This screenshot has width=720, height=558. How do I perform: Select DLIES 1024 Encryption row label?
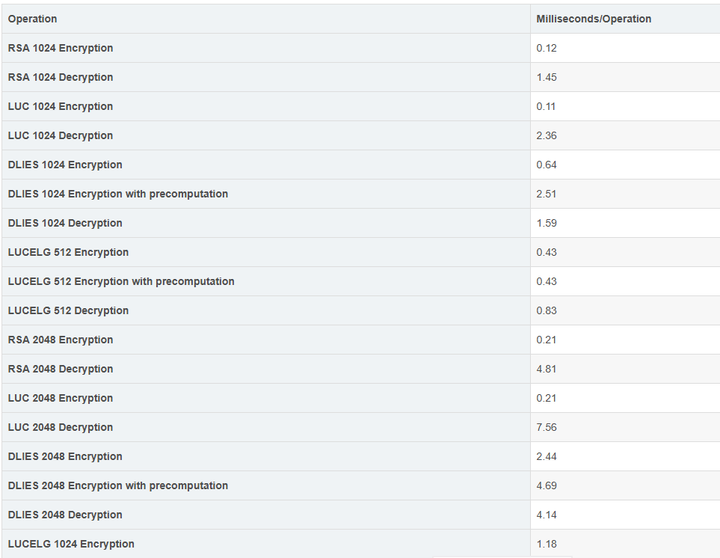pyautogui.click(x=65, y=165)
